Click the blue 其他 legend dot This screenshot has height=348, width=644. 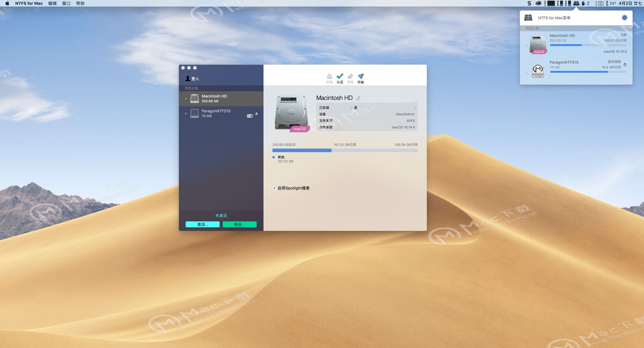pyautogui.click(x=274, y=157)
